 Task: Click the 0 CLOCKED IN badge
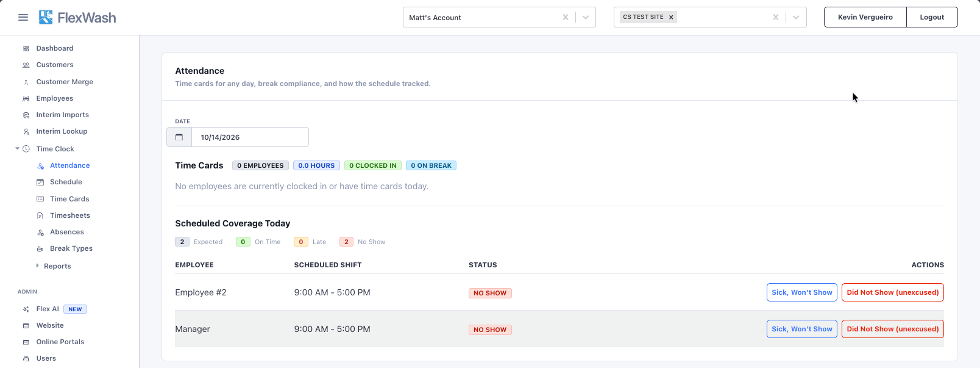373,165
